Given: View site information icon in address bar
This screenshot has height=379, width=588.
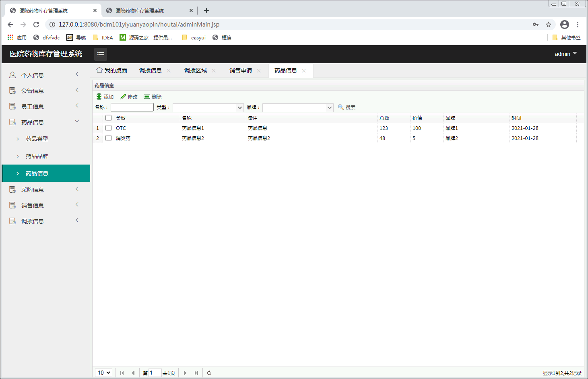Looking at the screenshot, I should 52,25.
